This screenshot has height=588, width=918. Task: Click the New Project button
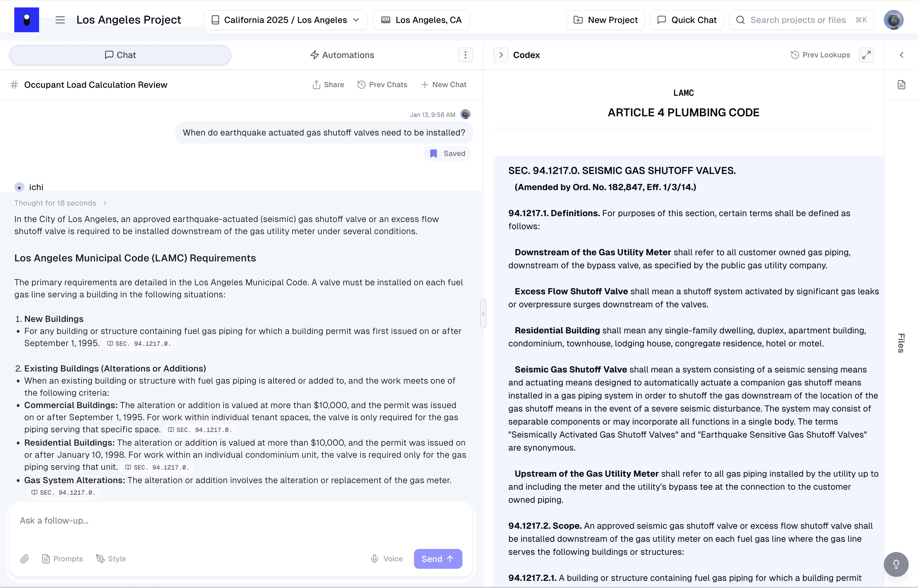coord(605,20)
